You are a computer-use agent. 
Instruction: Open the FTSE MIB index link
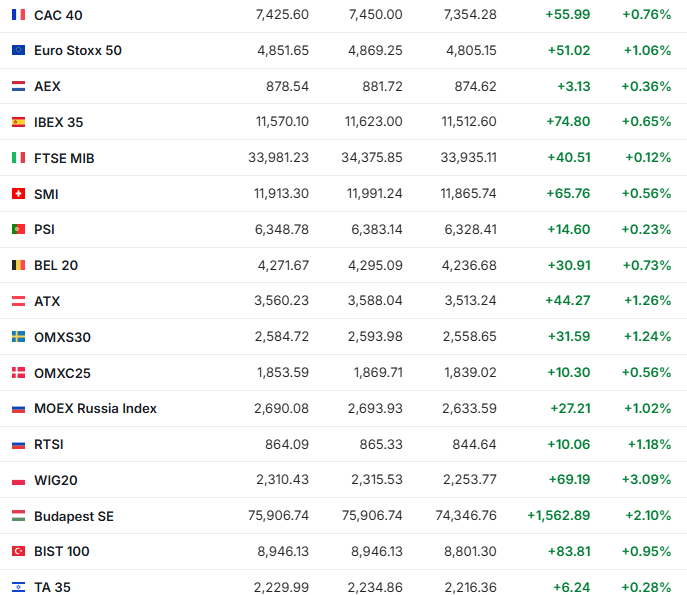pyautogui.click(x=64, y=158)
